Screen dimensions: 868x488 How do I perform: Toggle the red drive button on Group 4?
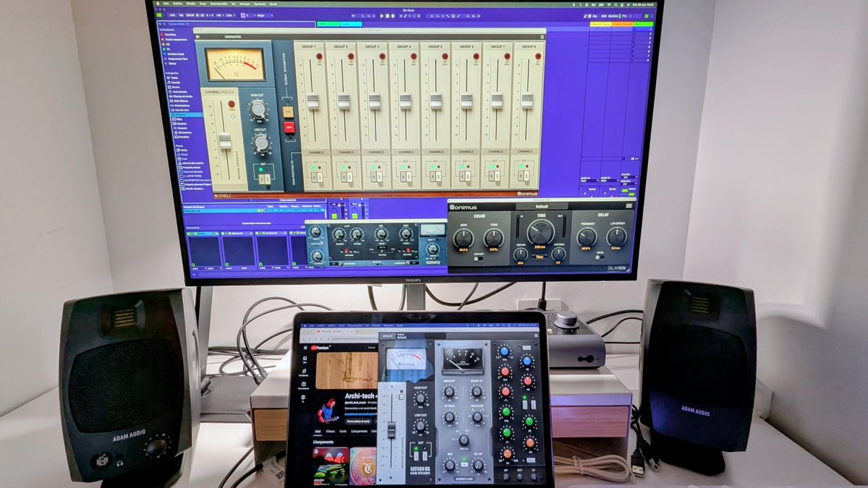[x=412, y=56]
